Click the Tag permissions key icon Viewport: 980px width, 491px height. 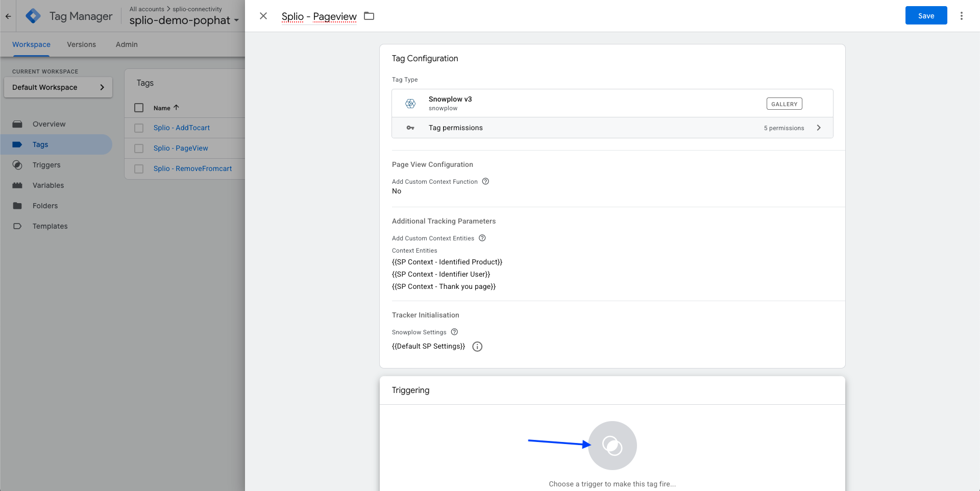point(410,128)
